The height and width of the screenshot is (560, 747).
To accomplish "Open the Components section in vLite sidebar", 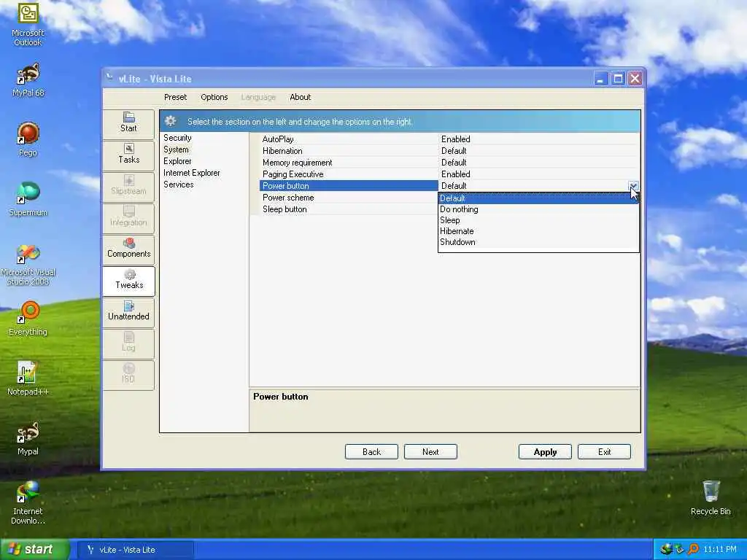I will click(128, 249).
